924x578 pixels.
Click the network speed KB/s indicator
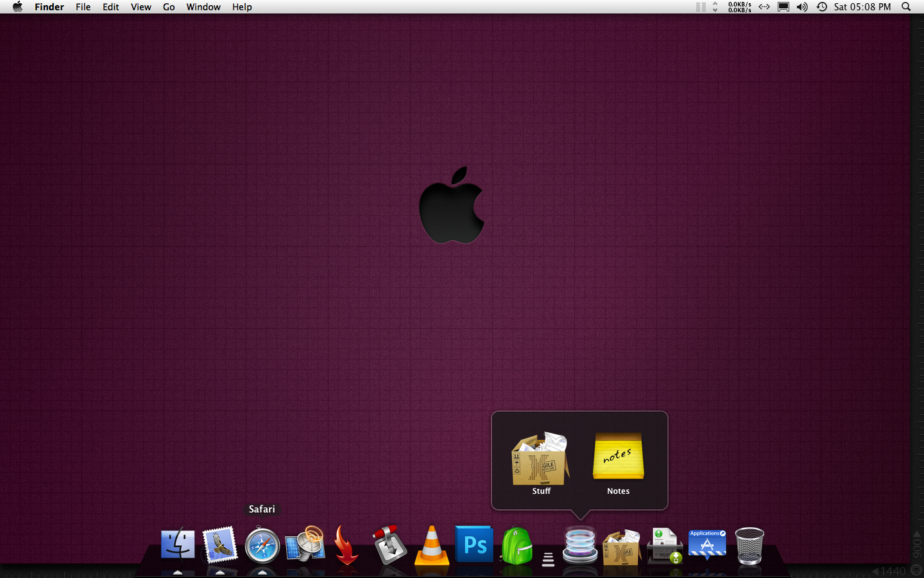click(739, 7)
